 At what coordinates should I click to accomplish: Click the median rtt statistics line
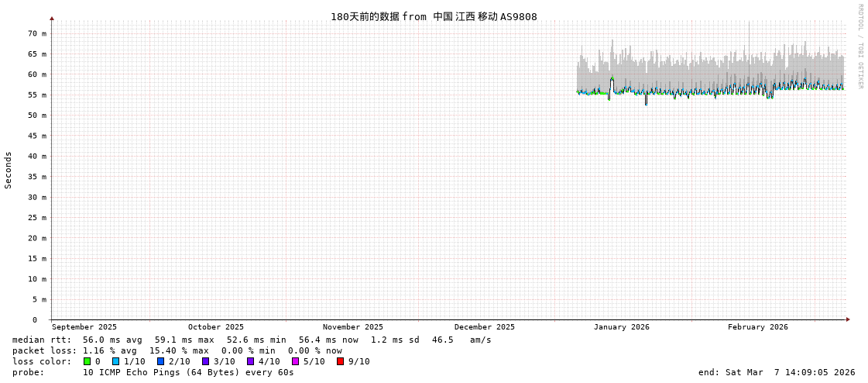[x=252, y=340]
